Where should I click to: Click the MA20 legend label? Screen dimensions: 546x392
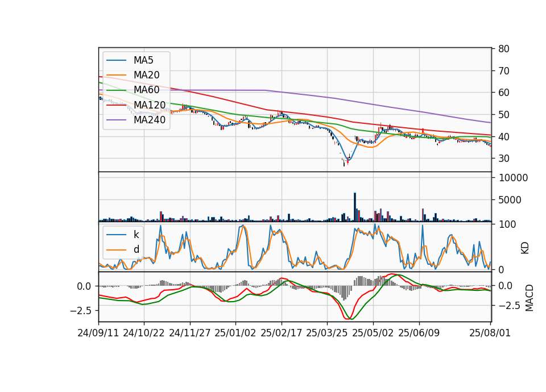[146, 75]
